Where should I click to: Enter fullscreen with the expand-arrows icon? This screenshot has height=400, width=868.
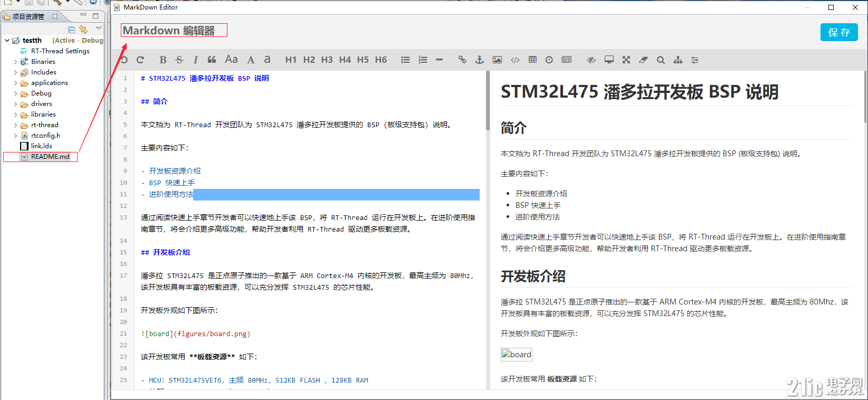click(x=626, y=60)
